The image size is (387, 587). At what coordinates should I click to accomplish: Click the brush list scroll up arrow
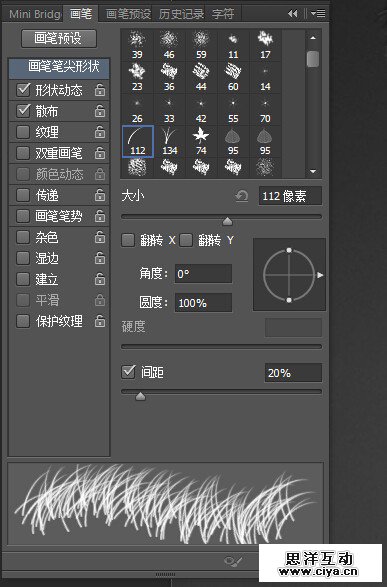(x=313, y=38)
